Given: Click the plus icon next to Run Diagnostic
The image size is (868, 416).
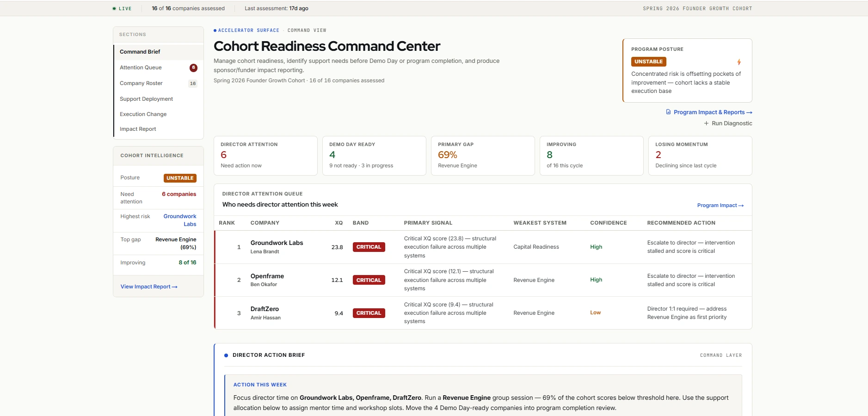Looking at the screenshot, I should coord(706,123).
